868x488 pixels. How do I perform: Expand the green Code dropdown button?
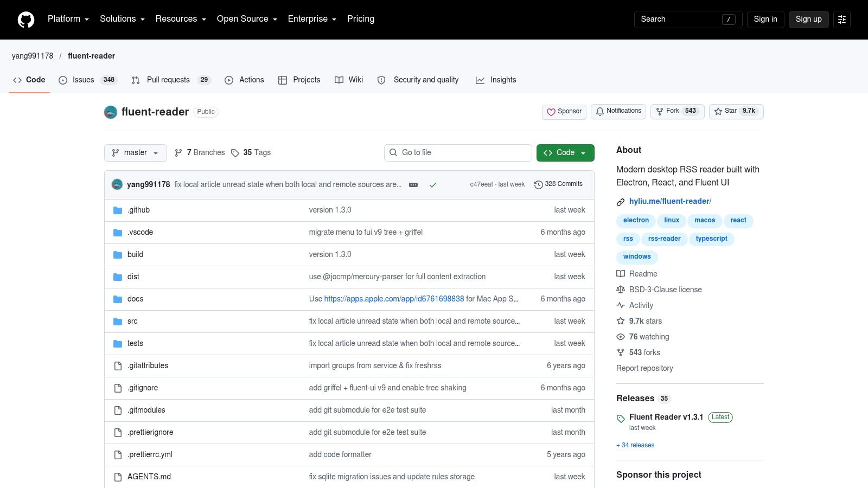pyautogui.click(x=565, y=153)
